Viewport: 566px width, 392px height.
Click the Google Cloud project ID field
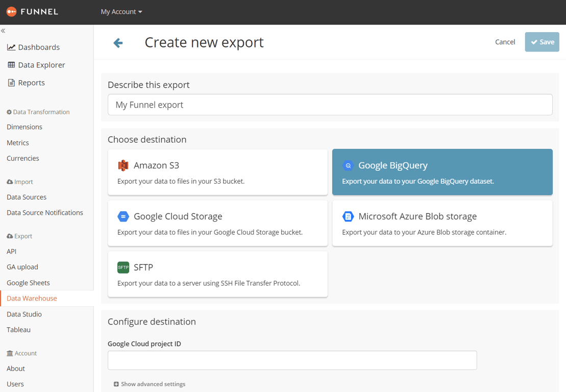[292, 360]
